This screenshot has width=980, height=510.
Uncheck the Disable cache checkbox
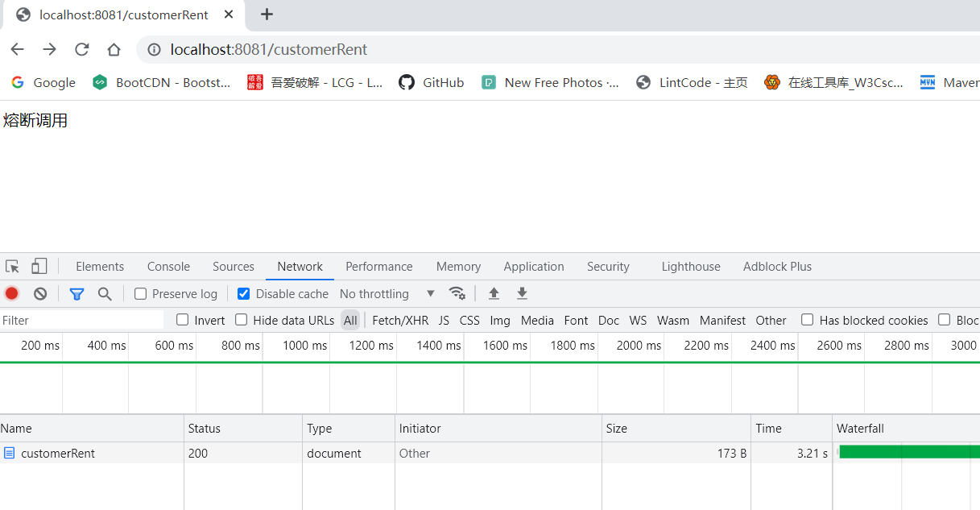(x=244, y=294)
